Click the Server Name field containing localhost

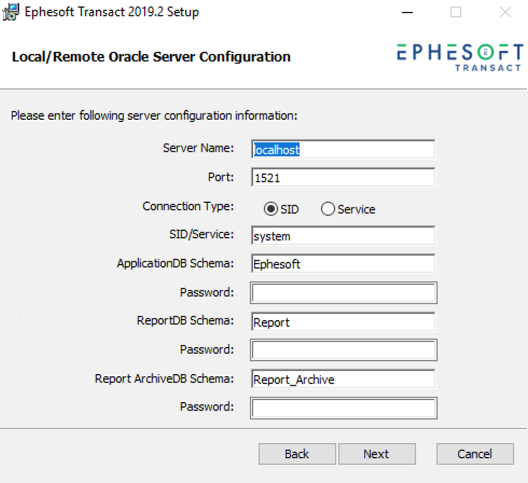[x=343, y=149]
